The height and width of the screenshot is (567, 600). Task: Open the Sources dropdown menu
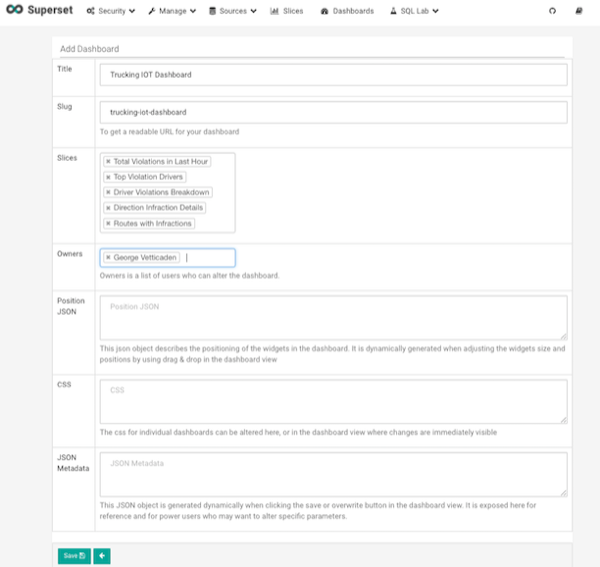click(232, 11)
